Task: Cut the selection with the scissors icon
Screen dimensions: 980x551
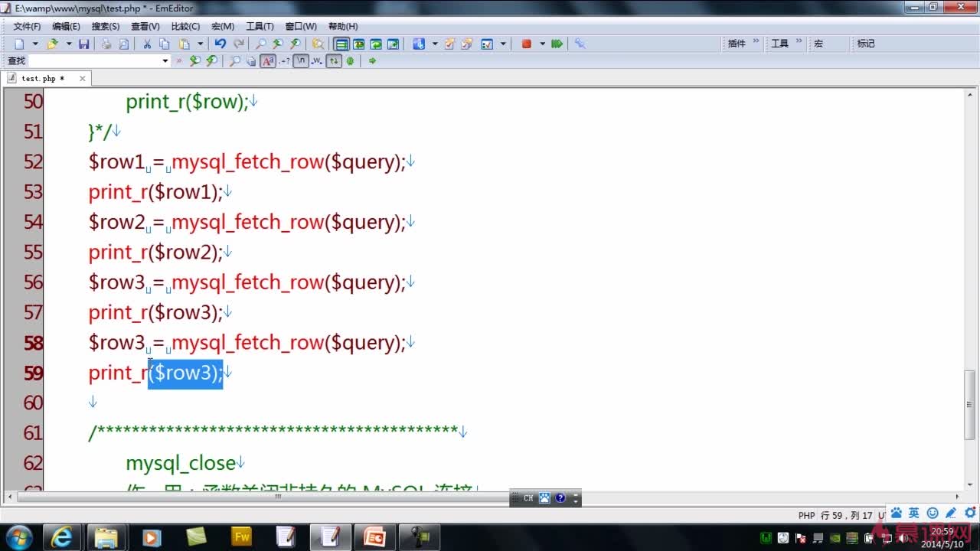Action: (147, 44)
